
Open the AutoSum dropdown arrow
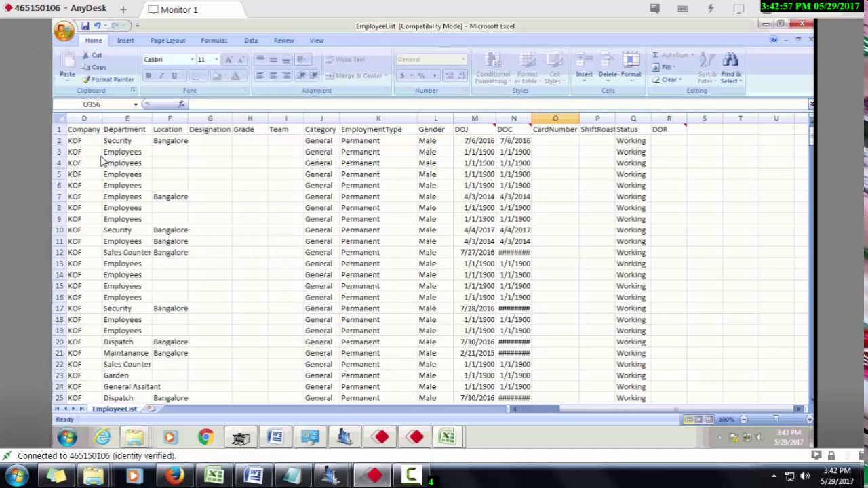click(693, 56)
